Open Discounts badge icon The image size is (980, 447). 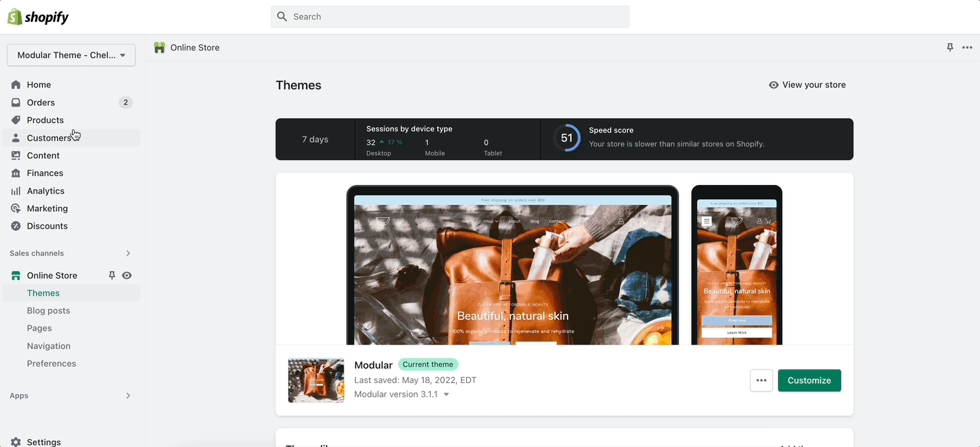[x=16, y=226]
